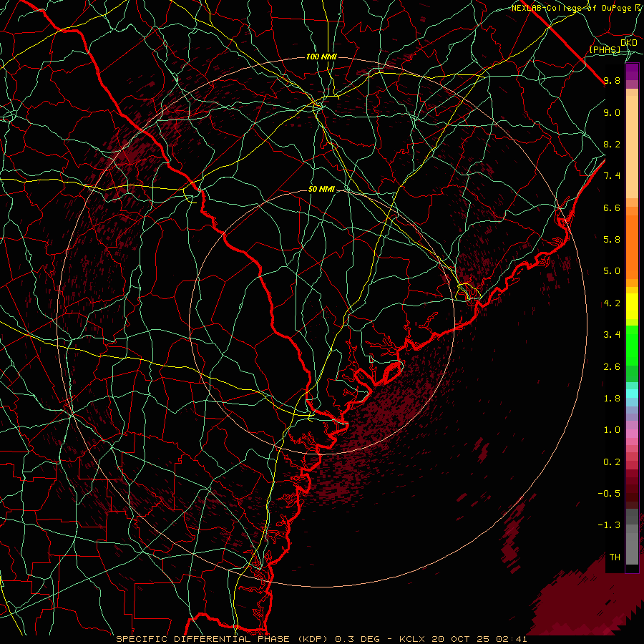
Task: Pick the gray segment of the color bar
Action: [632, 538]
